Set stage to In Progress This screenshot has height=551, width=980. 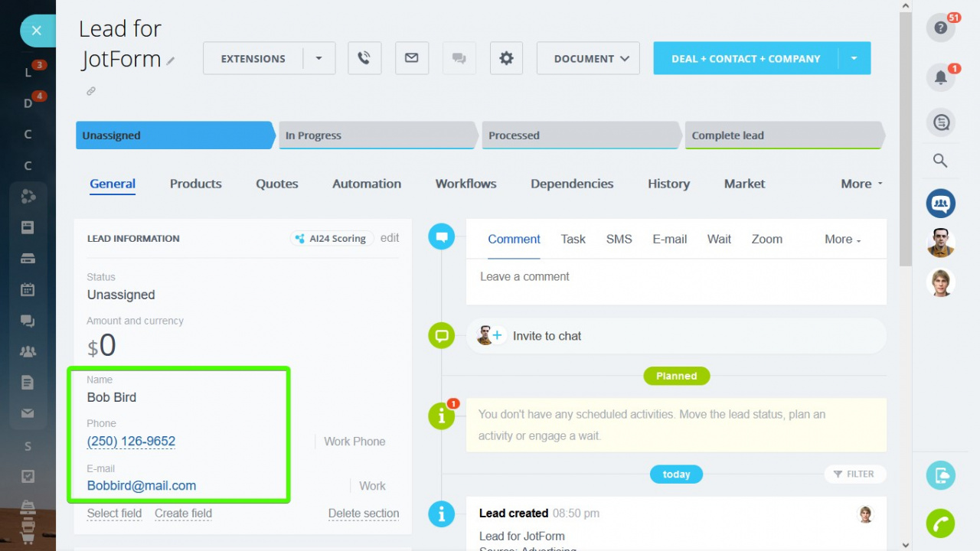click(377, 135)
